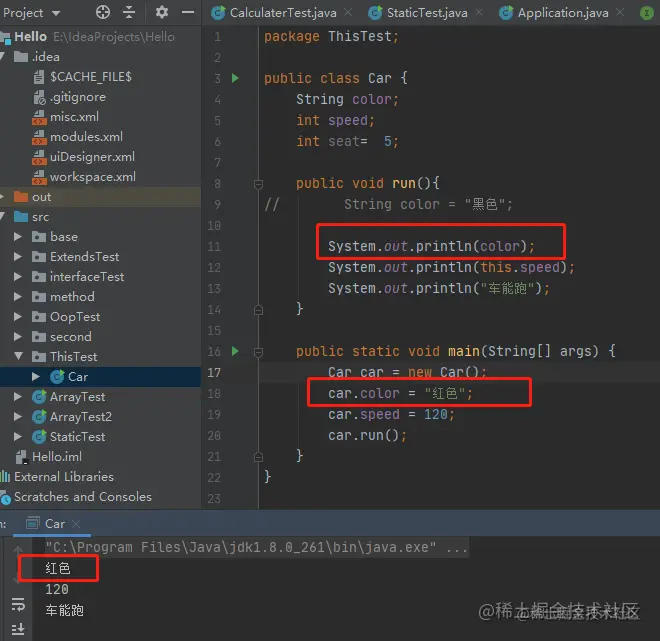This screenshot has width=660, height=641.
Task: Click scroll to end icon in console
Action: pos(18,629)
